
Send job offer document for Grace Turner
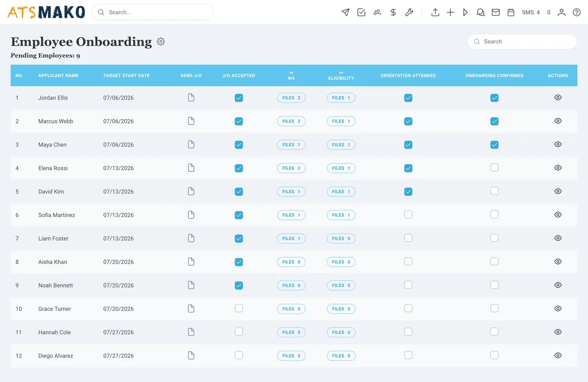(x=191, y=309)
